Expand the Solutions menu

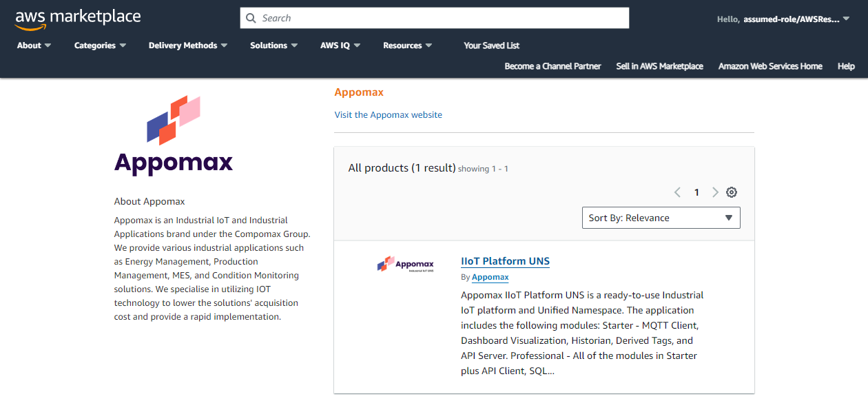click(x=274, y=45)
